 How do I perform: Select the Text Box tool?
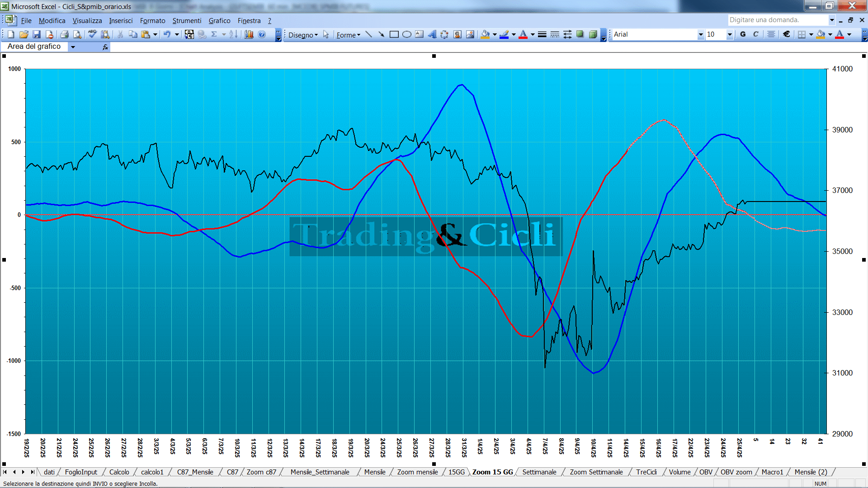[420, 34]
